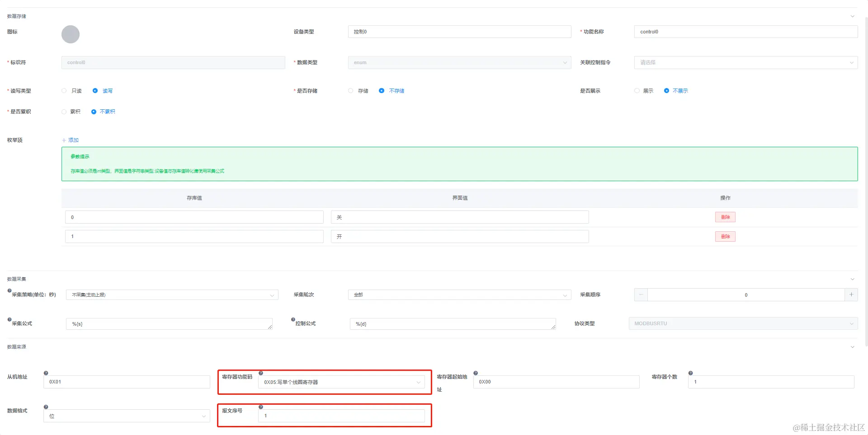Delete the enum row with 界面值 关

pyautogui.click(x=725, y=217)
